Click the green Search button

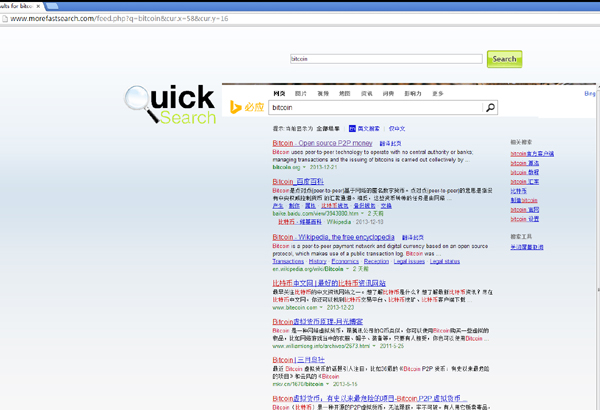504,59
